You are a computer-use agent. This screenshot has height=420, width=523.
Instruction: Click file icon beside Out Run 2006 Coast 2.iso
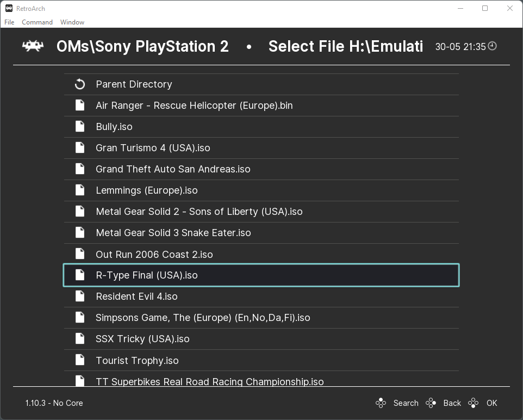pyautogui.click(x=80, y=254)
